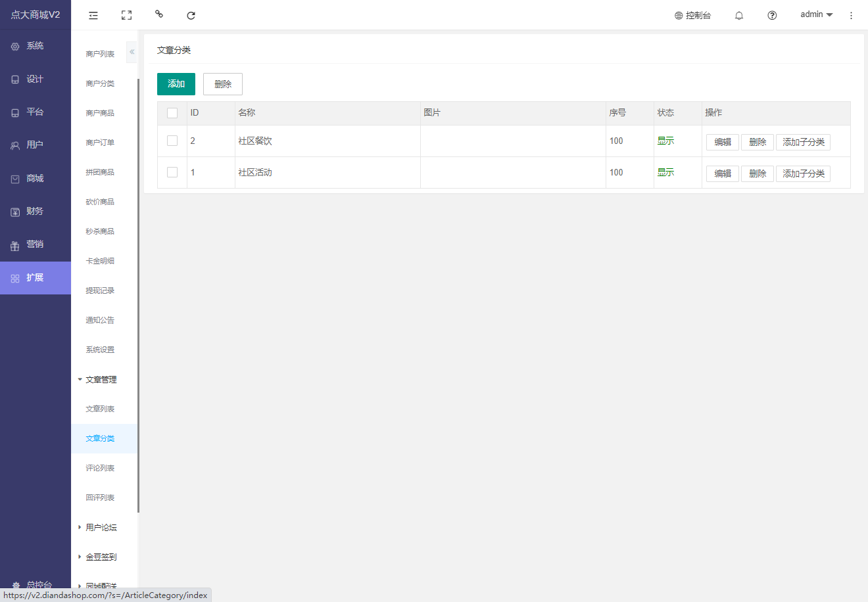Delete the 社区活动 category

[x=758, y=174]
